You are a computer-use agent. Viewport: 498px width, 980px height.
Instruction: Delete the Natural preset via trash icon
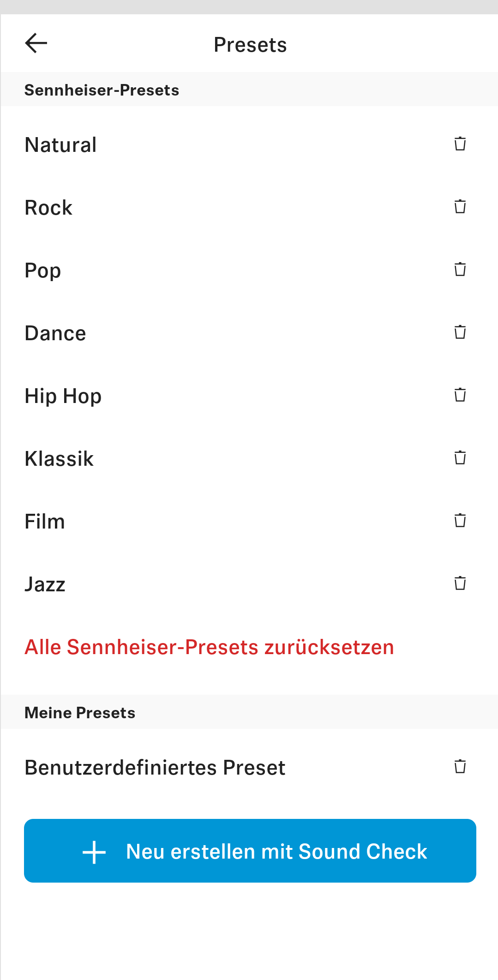[x=460, y=144]
